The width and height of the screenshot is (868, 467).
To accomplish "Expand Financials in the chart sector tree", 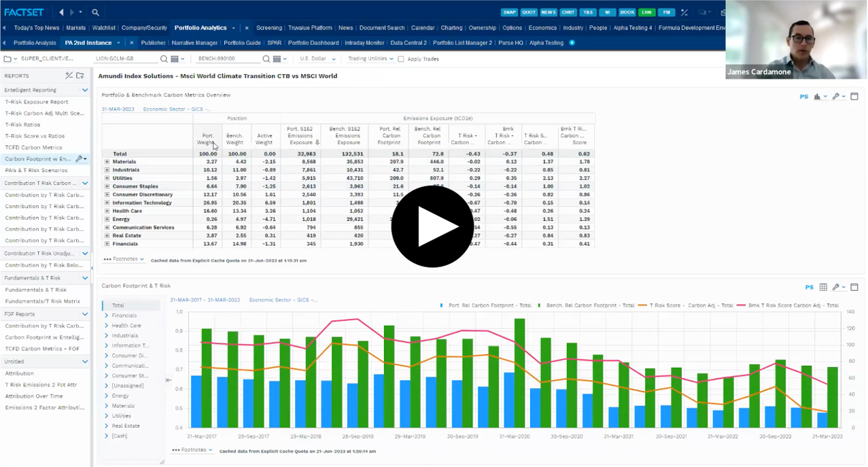I will pyautogui.click(x=107, y=315).
